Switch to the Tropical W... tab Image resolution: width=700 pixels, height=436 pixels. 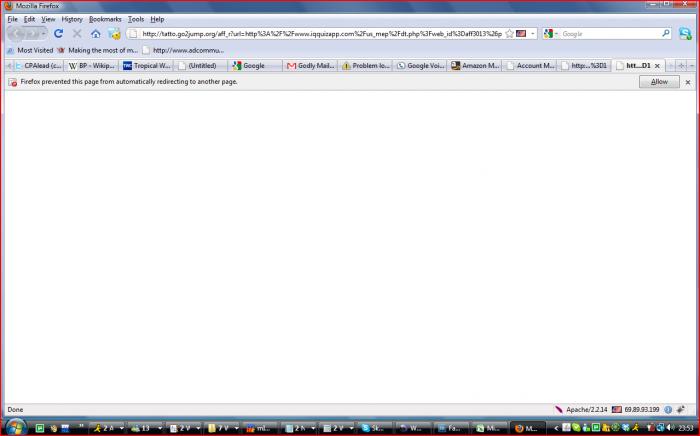(147, 66)
